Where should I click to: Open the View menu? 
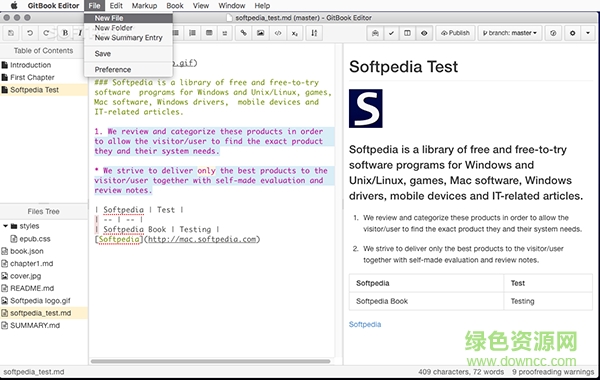(201, 6)
